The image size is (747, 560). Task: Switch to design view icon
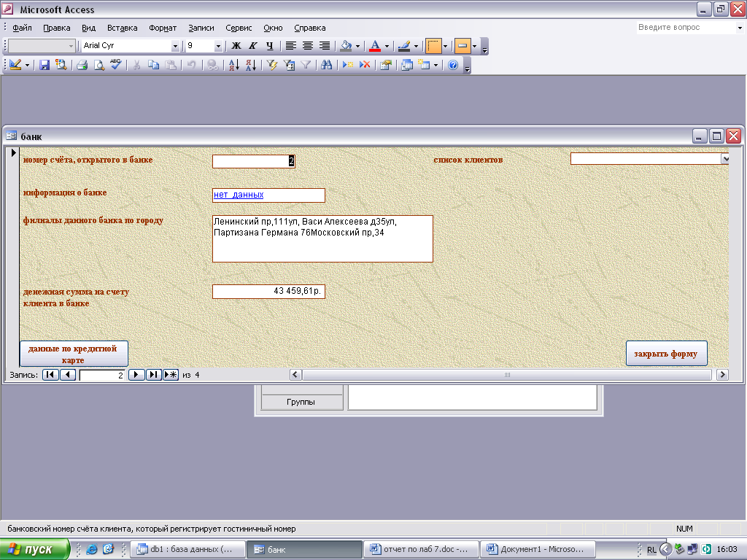pyautogui.click(x=15, y=65)
